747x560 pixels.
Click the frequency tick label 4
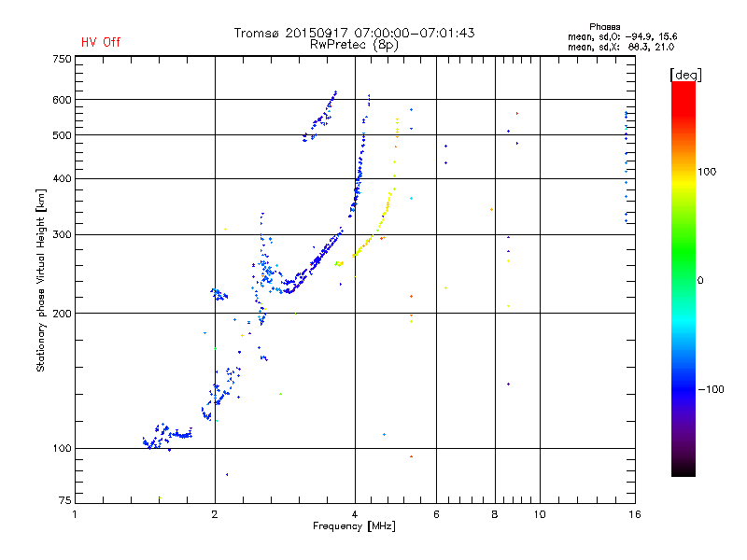[x=355, y=514]
